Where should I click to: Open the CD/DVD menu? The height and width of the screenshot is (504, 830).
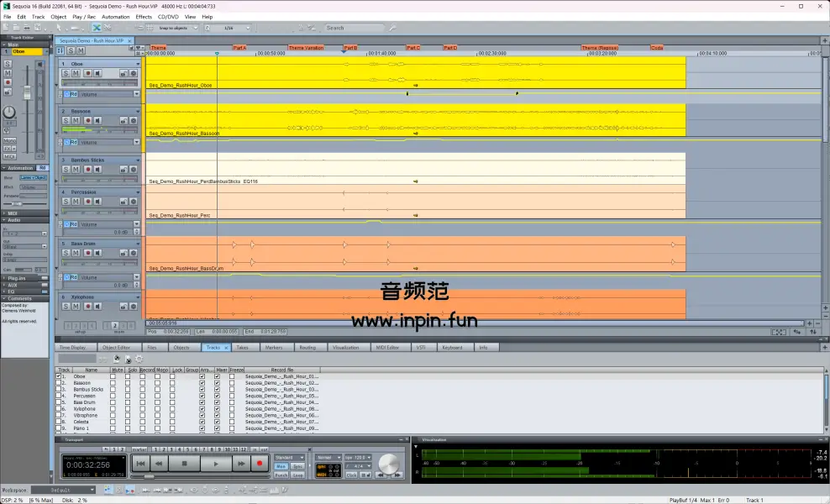(x=168, y=17)
